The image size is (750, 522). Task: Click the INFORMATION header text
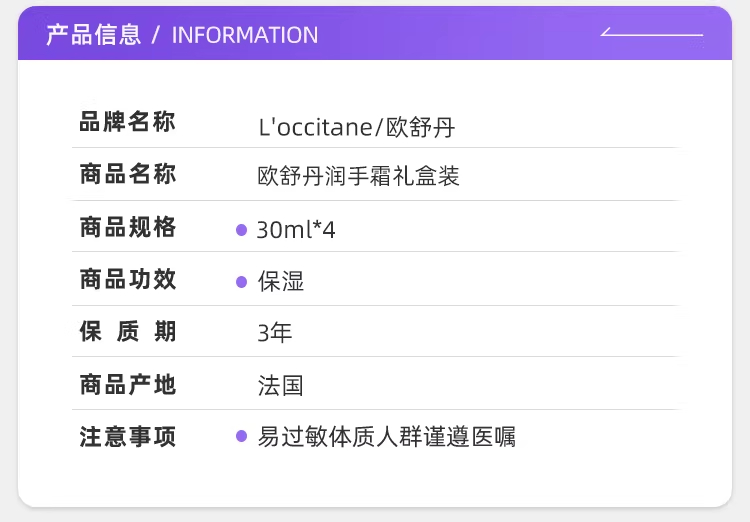[x=245, y=35]
